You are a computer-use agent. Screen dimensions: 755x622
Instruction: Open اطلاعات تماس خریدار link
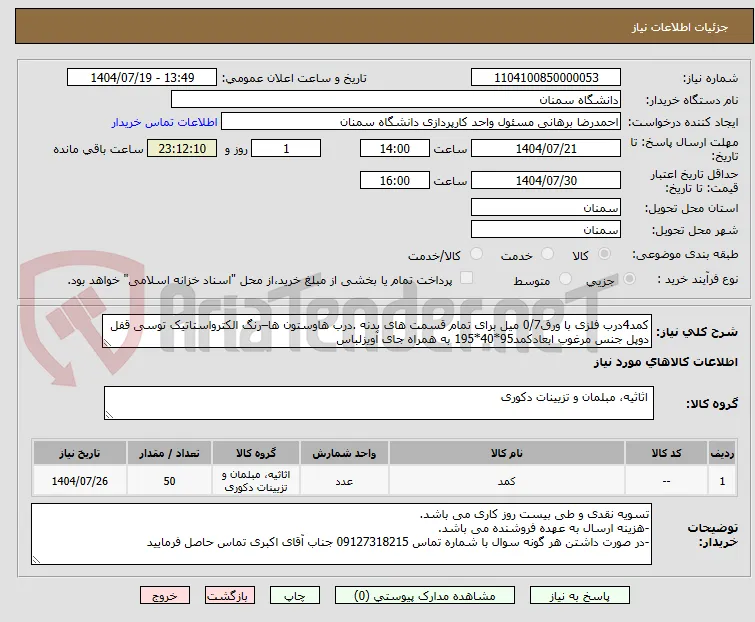(165, 122)
